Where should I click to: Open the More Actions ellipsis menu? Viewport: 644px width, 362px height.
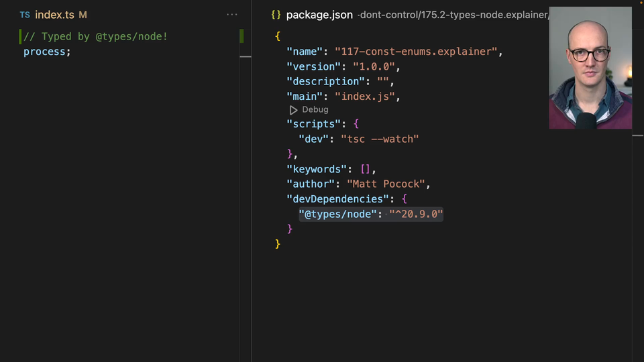pyautogui.click(x=232, y=15)
